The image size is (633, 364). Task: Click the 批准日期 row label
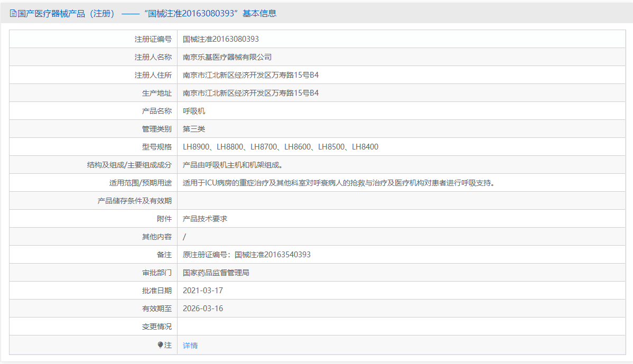156,291
